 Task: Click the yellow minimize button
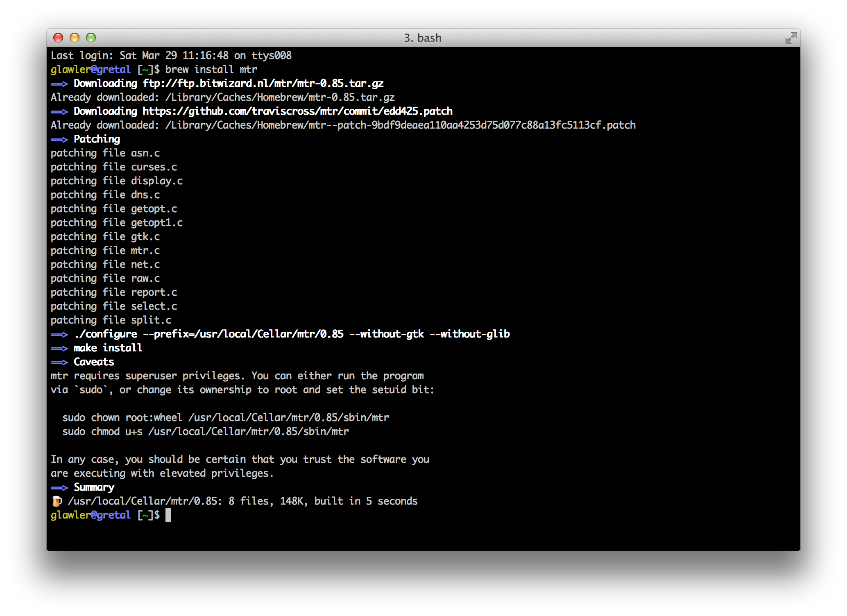pos(74,38)
